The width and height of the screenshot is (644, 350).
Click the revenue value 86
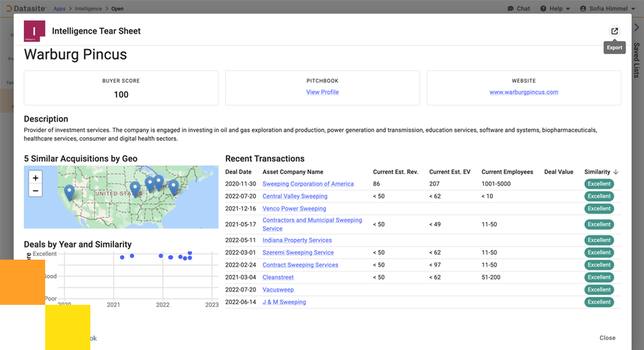(376, 184)
